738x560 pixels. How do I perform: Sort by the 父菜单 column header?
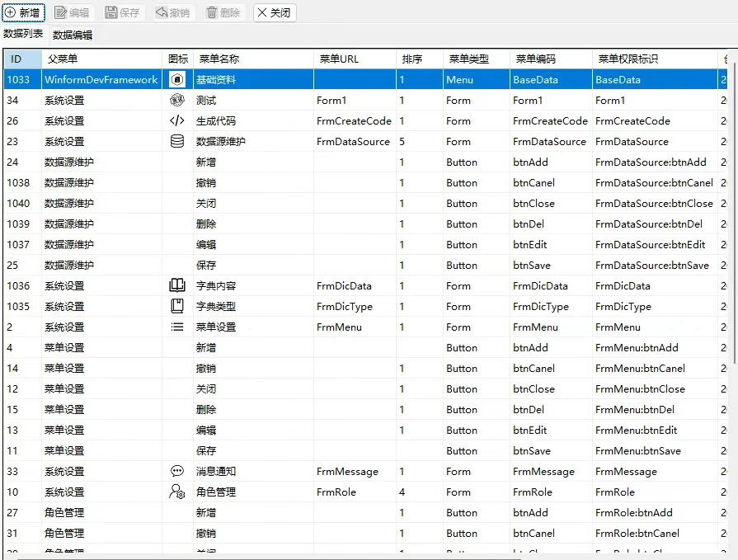pyautogui.click(x=101, y=59)
